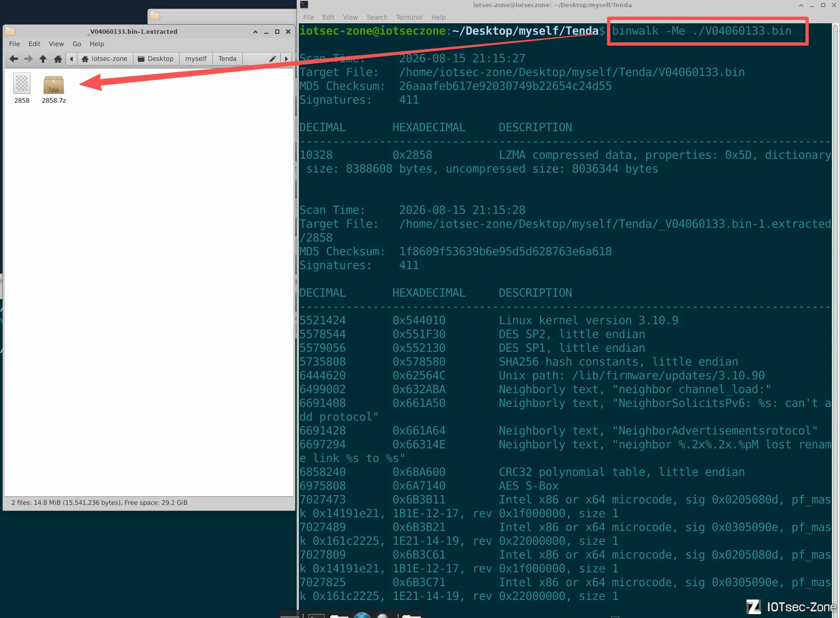
Task: Click the _V04060133.bin-1.extracted window title
Action: pyautogui.click(x=133, y=32)
